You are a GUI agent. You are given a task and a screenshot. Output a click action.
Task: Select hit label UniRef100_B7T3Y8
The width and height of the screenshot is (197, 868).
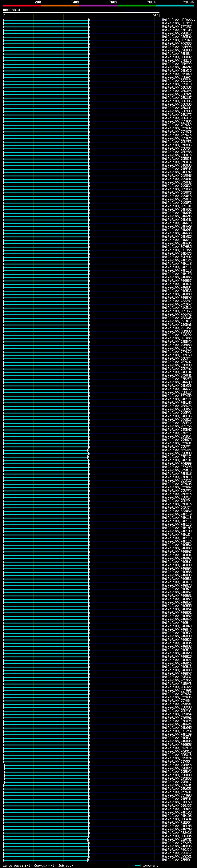tap(177, 23)
